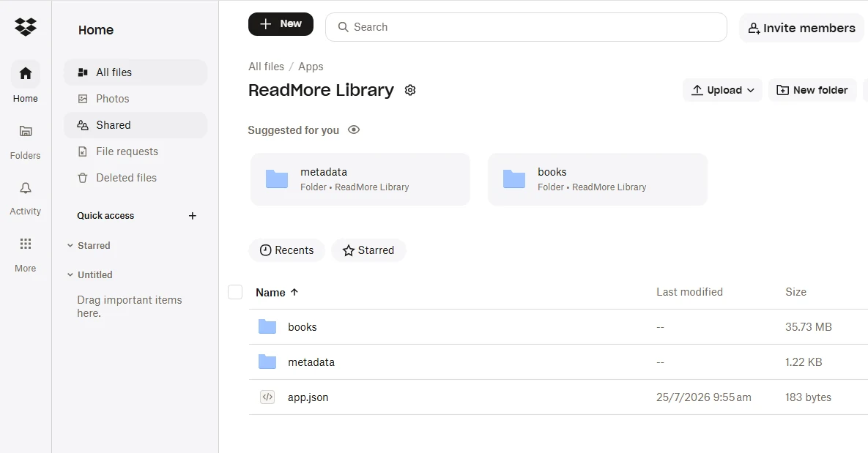Toggle Suggested for you visibility eye
Image resolution: width=868 pixels, height=453 pixels.
tap(354, 130)
